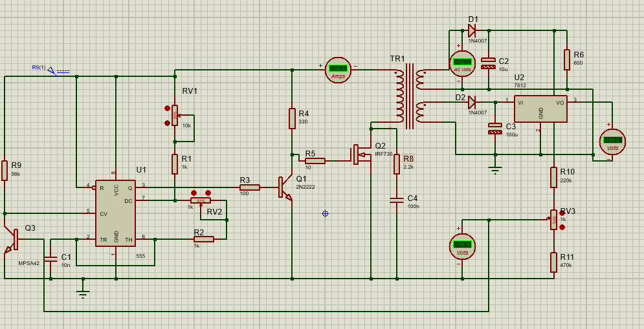The image size is (644, 329).
Task: Select capacitor C4 100n
Action: (x=397, y=200)
